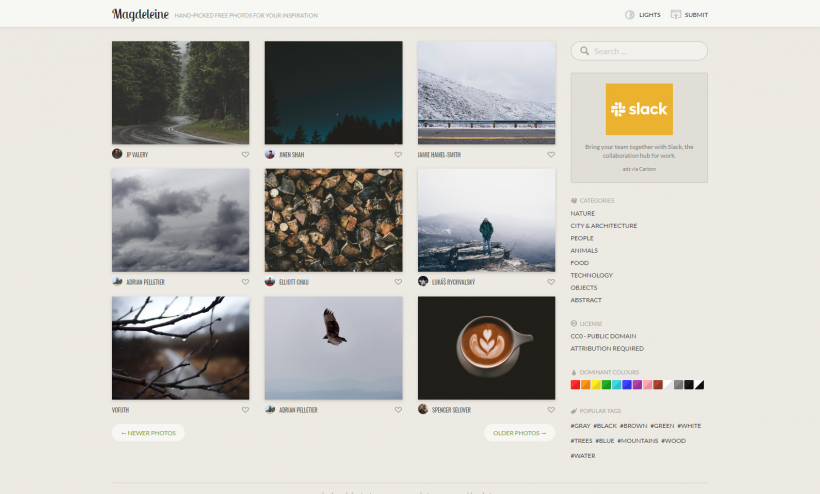Select the brown dominant colour swatch

click(658, 385)
